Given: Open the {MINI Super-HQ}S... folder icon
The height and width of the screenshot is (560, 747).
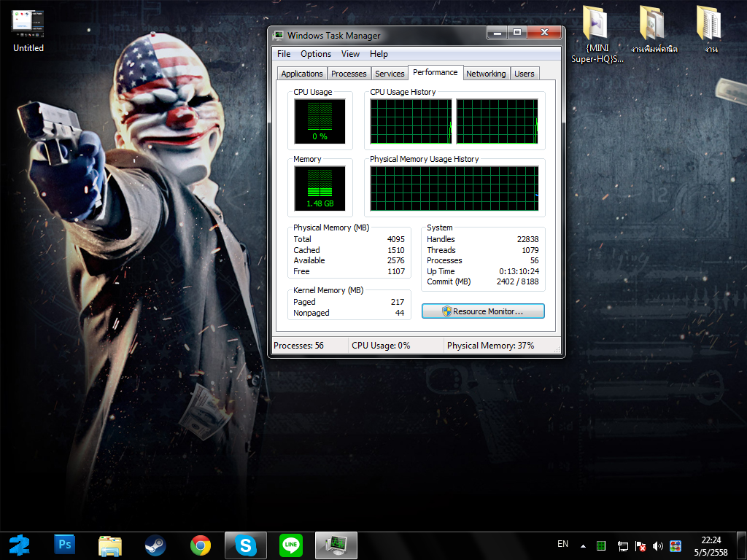Looking at the screenshot, I should pyautogui.click(x=597, y=34).
